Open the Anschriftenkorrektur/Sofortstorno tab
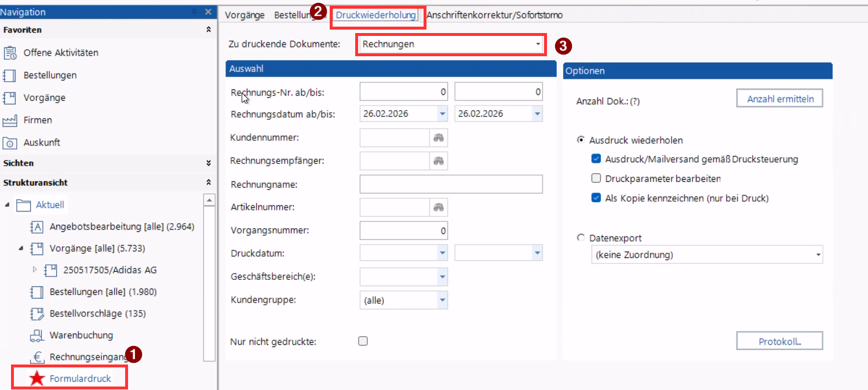The width and height of the screenshot is (868, 390). click(x=494, y=15)
